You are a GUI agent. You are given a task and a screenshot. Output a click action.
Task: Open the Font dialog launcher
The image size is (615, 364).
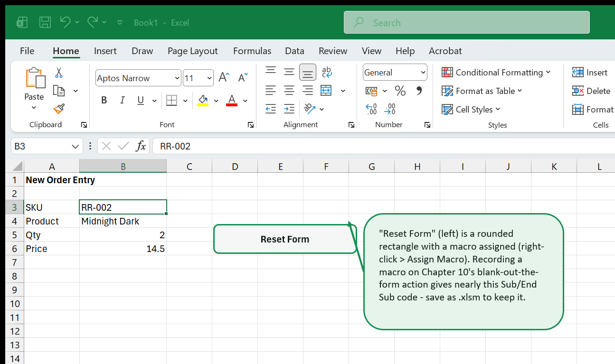click(x=250, y=125)
